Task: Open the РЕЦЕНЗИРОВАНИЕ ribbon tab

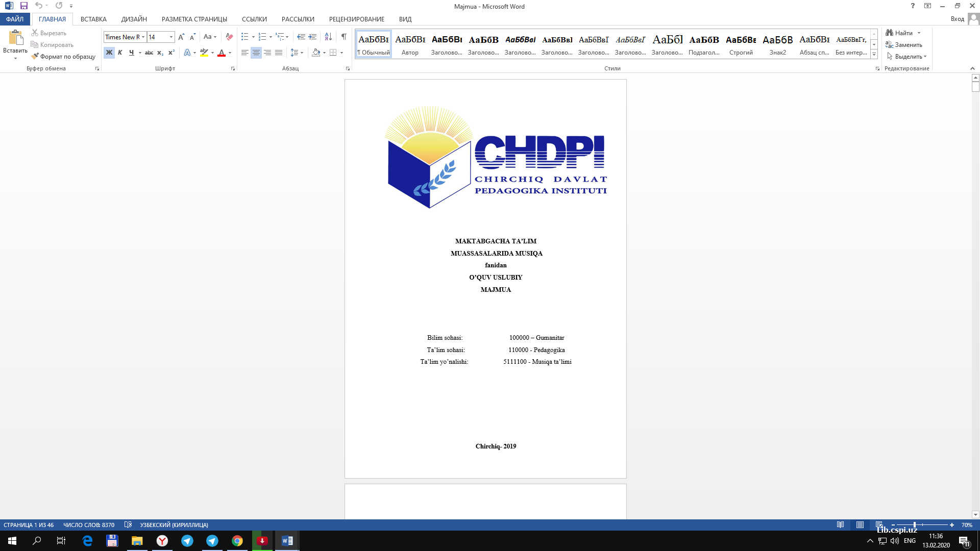Action: (x=356, y=19)
